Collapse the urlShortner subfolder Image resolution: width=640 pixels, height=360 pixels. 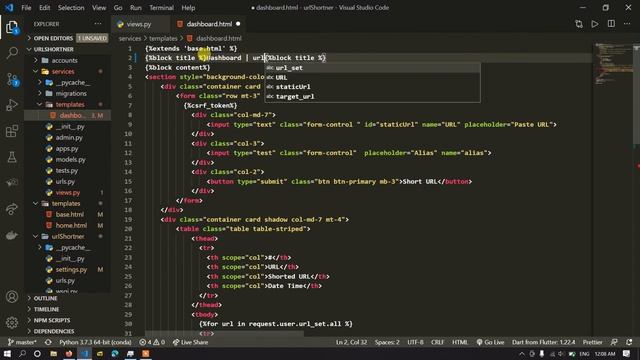[67, 236]
